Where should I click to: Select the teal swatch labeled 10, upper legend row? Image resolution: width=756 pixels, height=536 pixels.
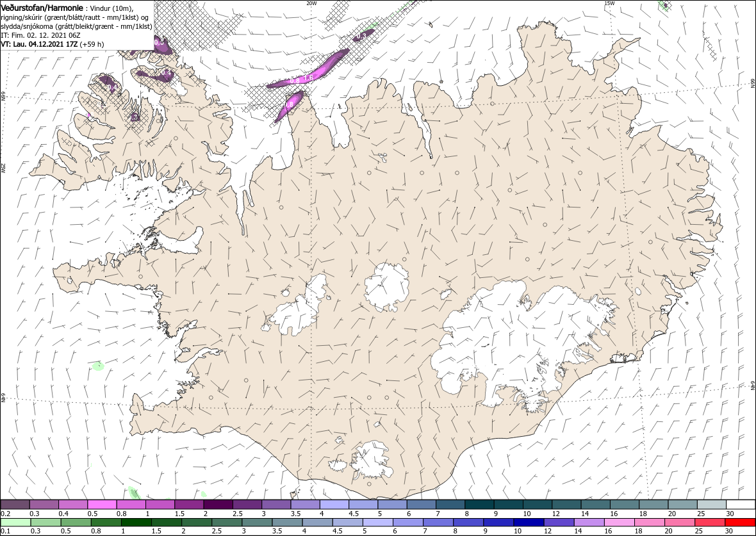538,505
